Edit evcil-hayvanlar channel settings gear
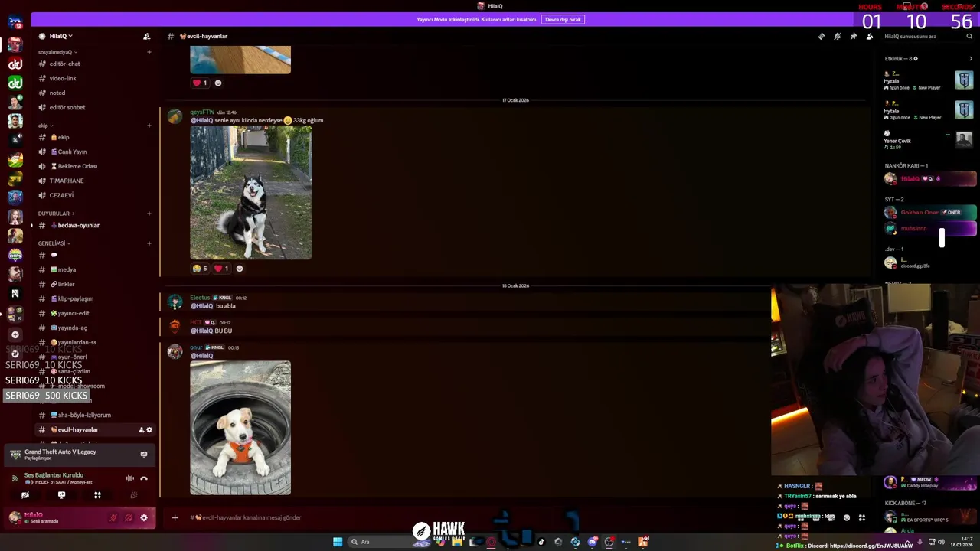 point(149,430)
